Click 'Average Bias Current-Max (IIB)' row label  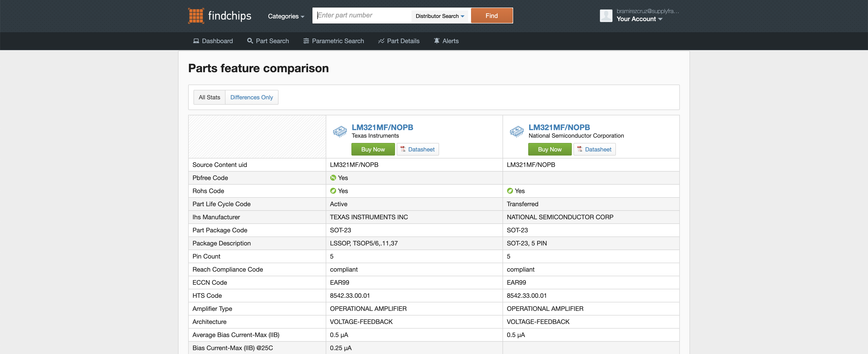pos(236,335)
